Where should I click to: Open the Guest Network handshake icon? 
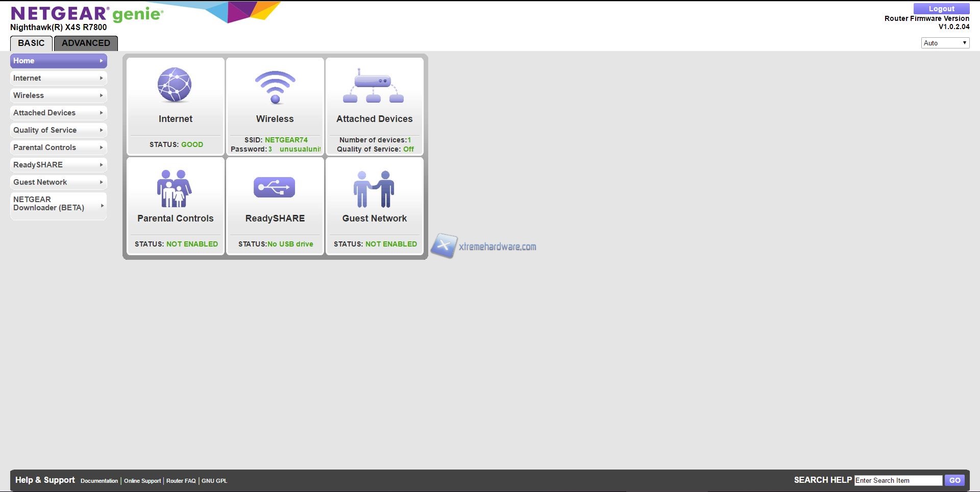click(374, 189)
